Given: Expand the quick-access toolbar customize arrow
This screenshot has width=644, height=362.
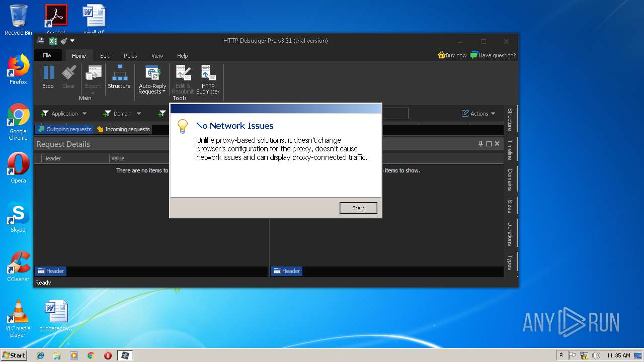Looking at the screenshot, I should [72, 41].
